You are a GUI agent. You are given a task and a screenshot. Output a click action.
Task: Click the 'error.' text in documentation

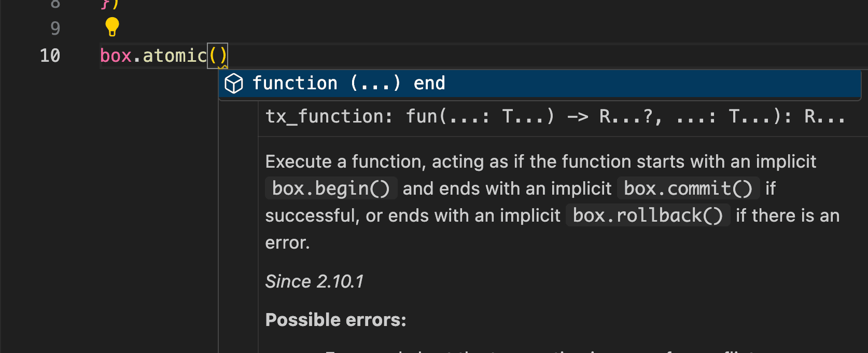pyautogui.click(x=287, y=242)
